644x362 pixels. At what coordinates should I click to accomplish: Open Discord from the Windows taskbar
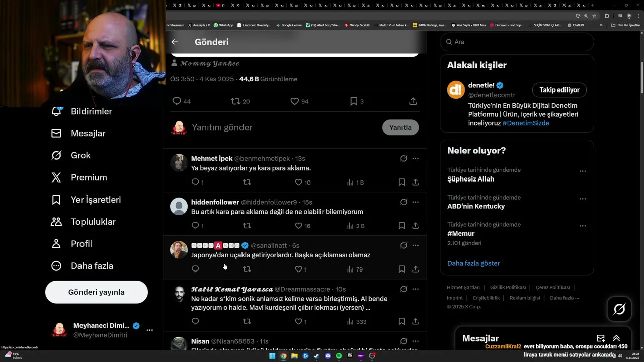(x=328, y=356)
